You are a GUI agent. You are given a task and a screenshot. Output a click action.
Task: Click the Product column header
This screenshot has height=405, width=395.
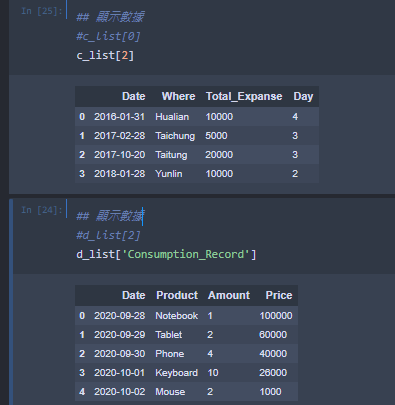coord(177,295)
